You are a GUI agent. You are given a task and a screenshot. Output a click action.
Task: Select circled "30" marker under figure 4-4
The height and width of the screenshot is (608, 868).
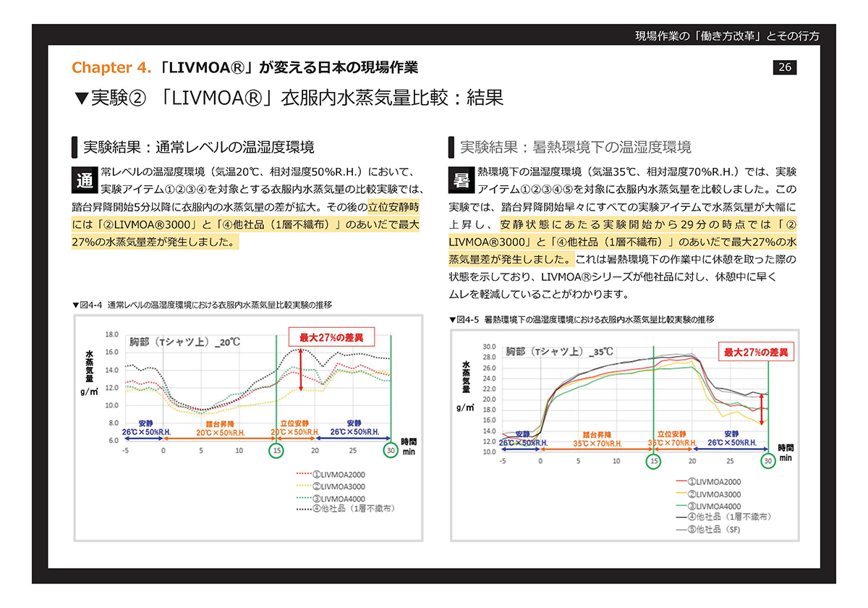(x=390, y=449)
